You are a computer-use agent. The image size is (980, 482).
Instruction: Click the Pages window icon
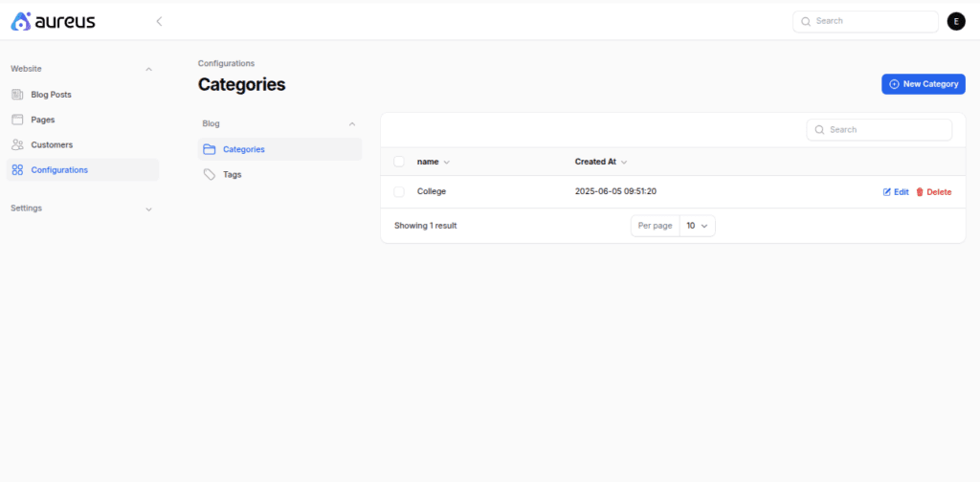pos(17,120)
